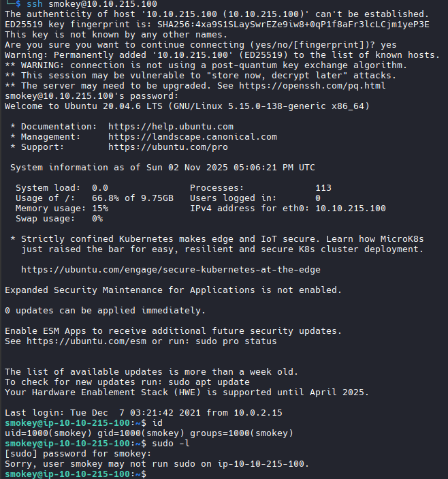Screen dimensions: 448x479
Task: Click the Memory usage 15% value
Action: tap(99, 208)
